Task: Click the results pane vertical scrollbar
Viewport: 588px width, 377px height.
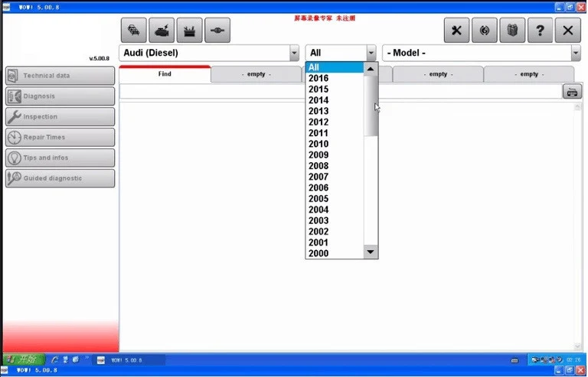Action: click(x=577, y=226)
